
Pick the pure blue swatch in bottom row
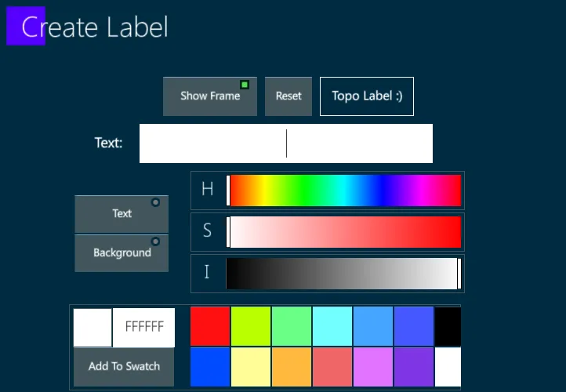coord(210,367)
